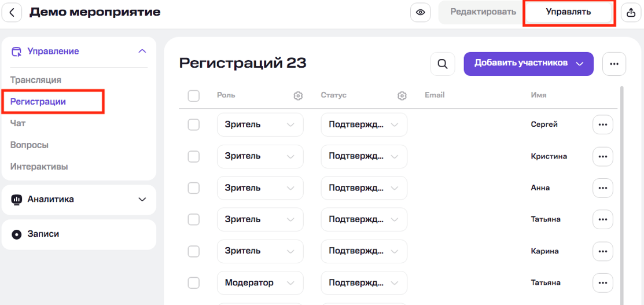Open the Записи section
The image size is (644, 305).
tap(79, 234)
